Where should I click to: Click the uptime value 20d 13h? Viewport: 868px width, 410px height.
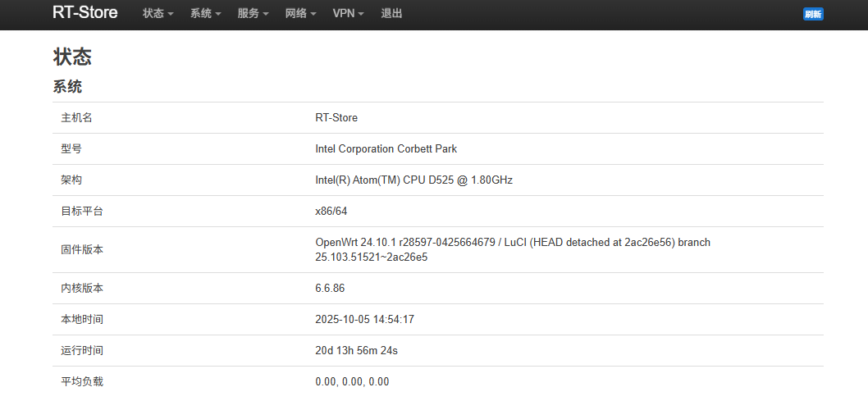pos(356,351)
